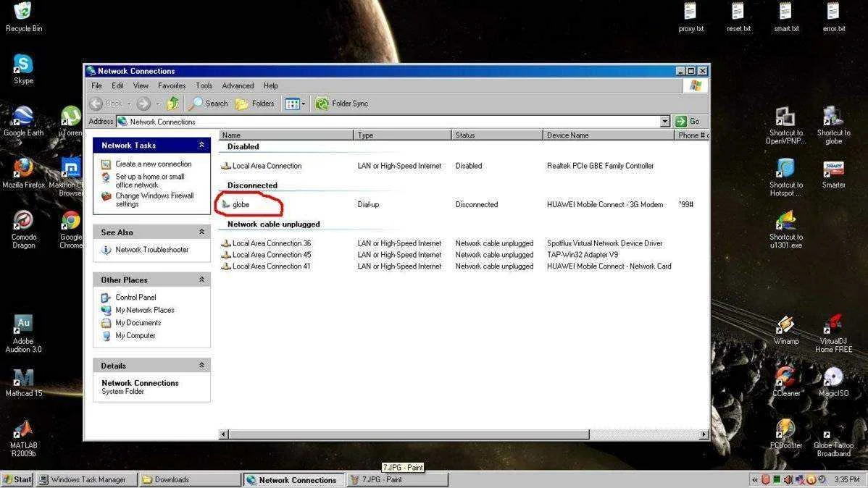Switch to Windows Task Manager taskbar button

pos(87,480)
